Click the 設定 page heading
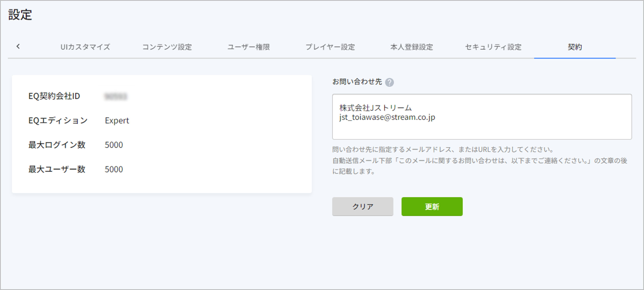This screenshot has width=644, height=290. [x=20, y=14]
